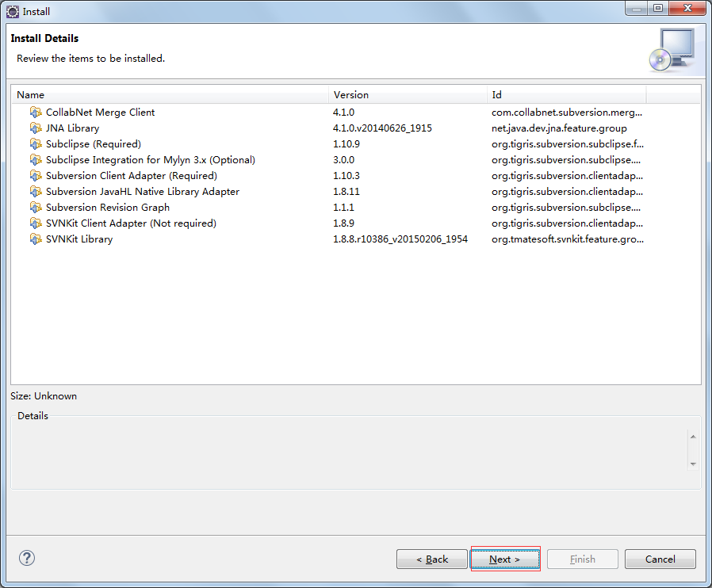Screen dimensions: 712x588
Task: Click version 1.10.3 cell
Action: (346, 176)
